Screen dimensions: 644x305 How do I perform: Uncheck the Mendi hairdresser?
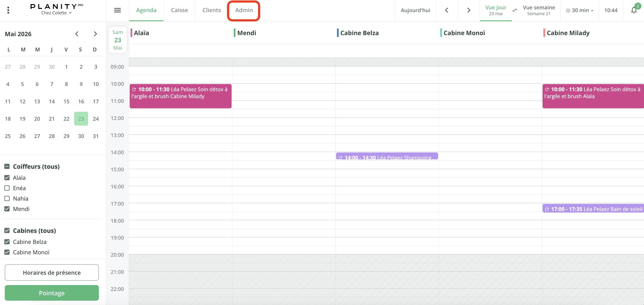[7, 209]
